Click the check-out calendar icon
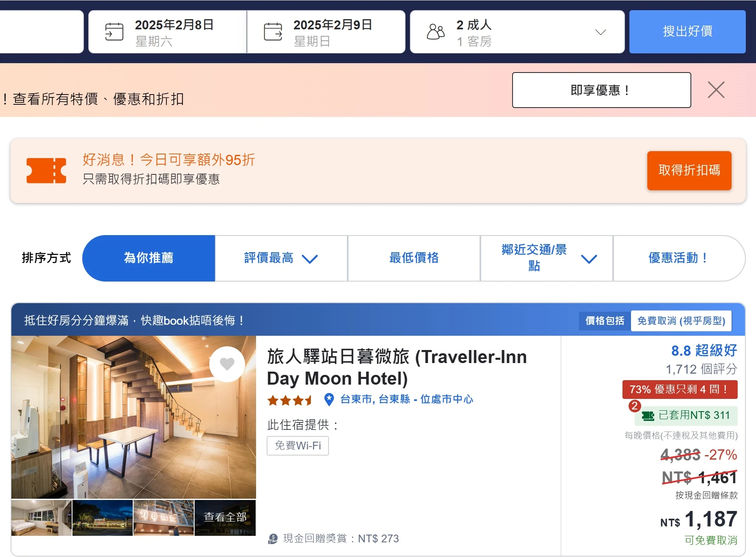Image resolution: width=756 pixels, height=557 pixels. [x=273, y=32]
